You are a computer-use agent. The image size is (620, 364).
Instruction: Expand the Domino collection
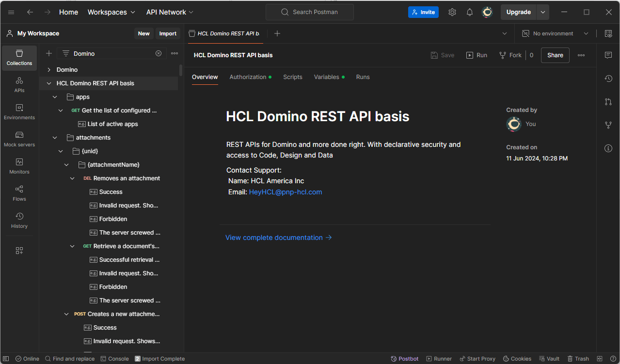pos(49,70)
